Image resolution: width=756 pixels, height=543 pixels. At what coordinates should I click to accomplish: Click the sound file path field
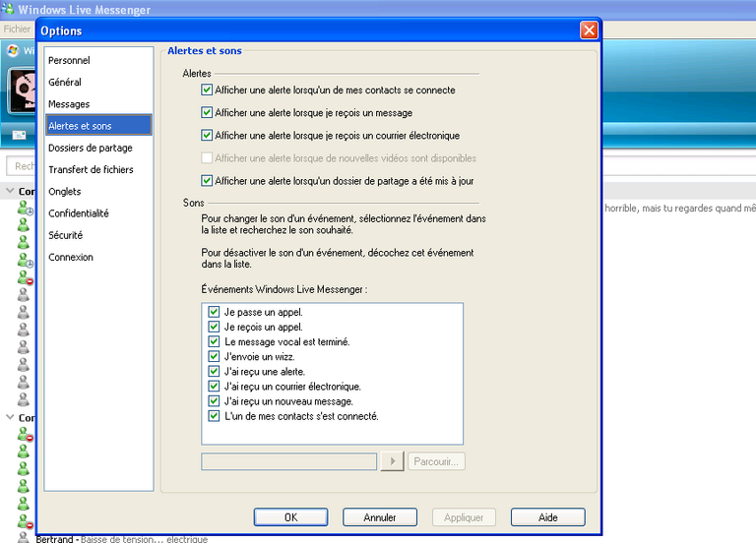288,461
